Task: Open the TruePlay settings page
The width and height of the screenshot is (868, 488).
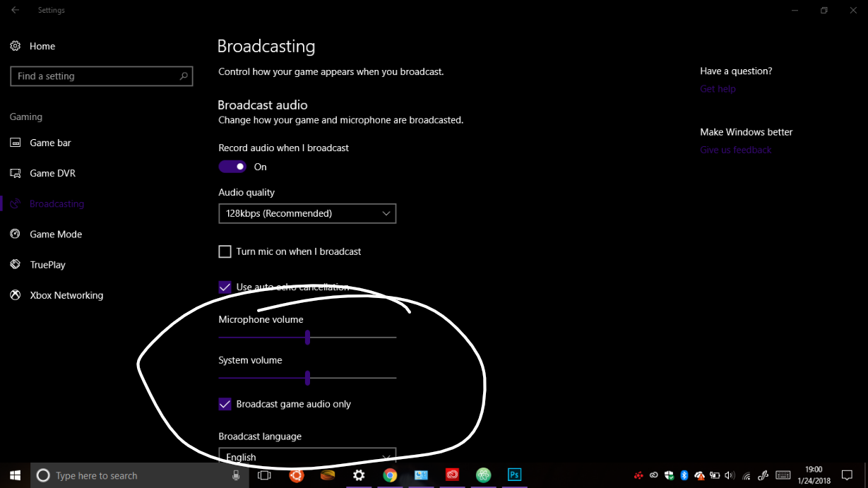Action: pos(47,265)
